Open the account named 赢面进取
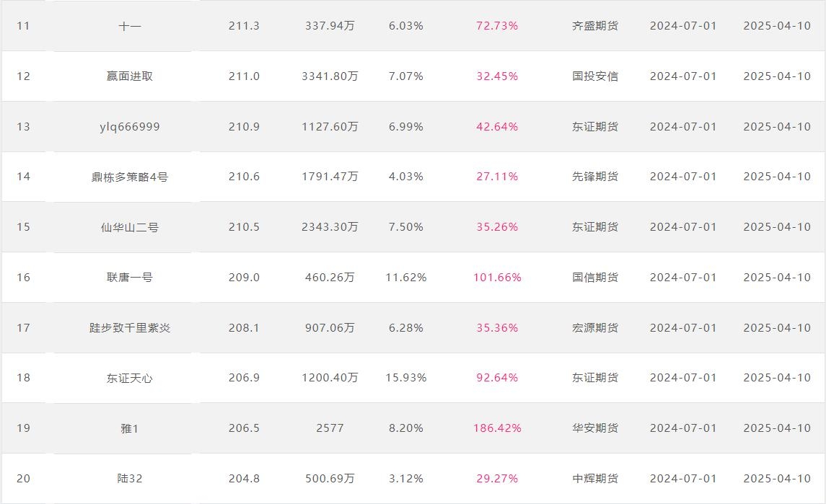The height and width of the screenshot is (504, 826). pos(130,76)
